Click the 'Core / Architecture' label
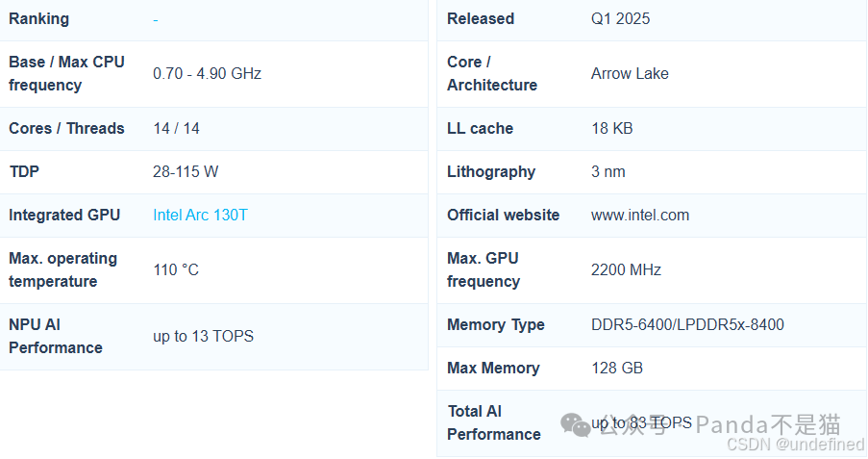The width and height of the screenshot is (868, 459). (492, 74)
